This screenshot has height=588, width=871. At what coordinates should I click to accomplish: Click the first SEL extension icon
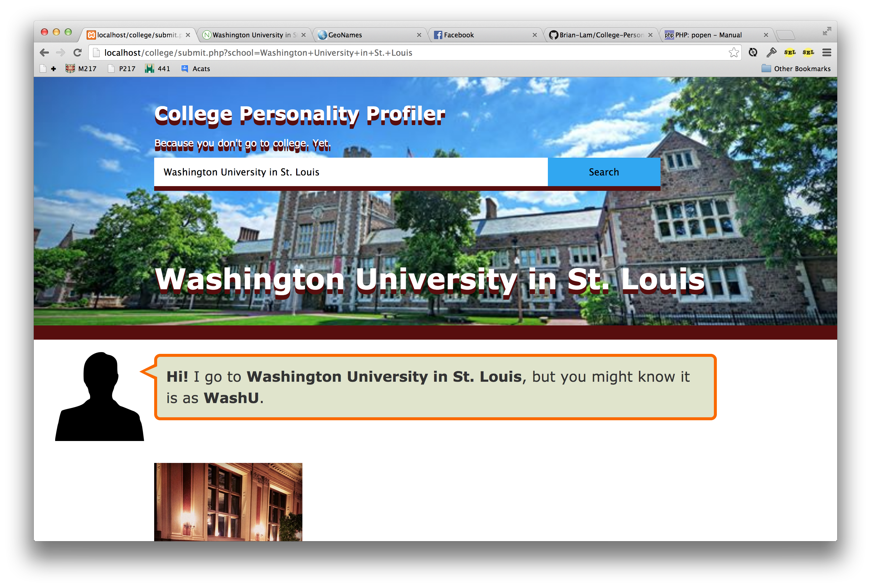(x=790, y=52)
